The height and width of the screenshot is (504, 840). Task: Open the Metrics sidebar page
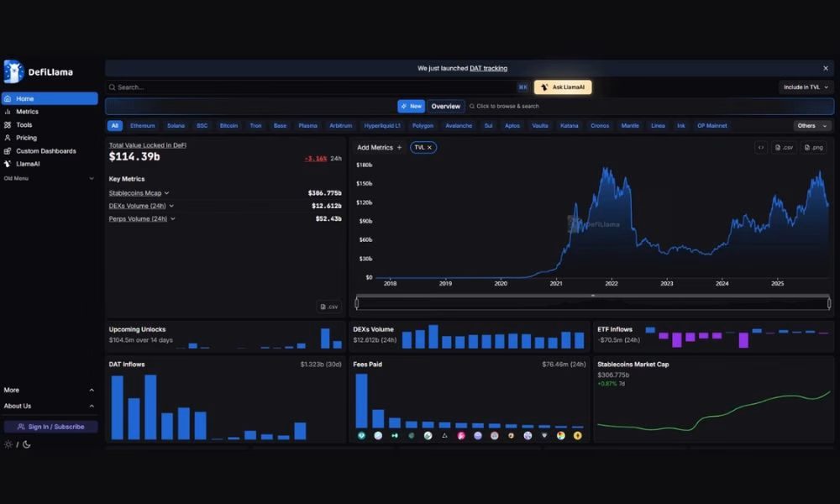(x=27, y=112)
